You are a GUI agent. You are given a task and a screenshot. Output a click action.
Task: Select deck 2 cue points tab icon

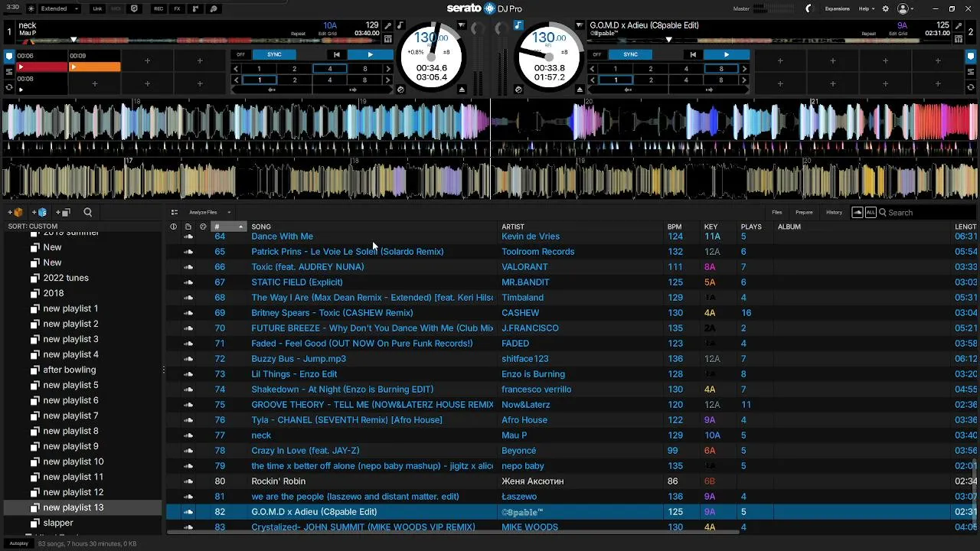point(971,56)
